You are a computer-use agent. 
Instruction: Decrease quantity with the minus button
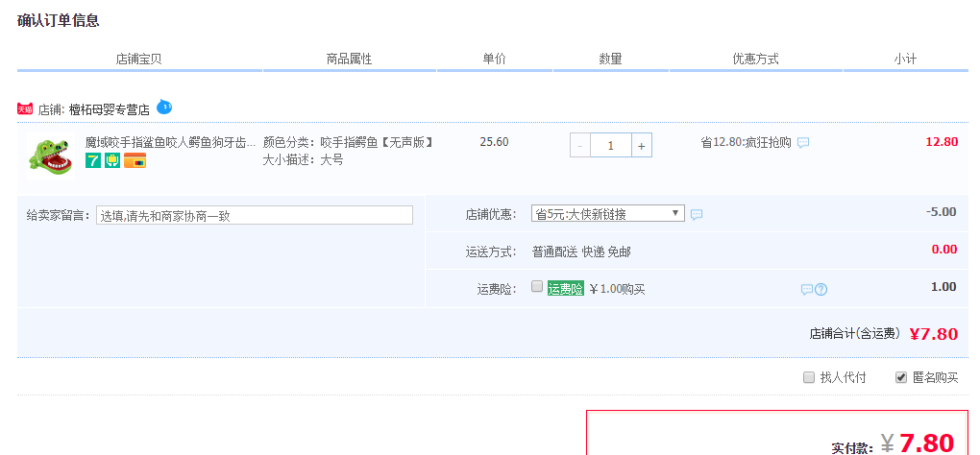pyautogui.click(x=580, y=145)
